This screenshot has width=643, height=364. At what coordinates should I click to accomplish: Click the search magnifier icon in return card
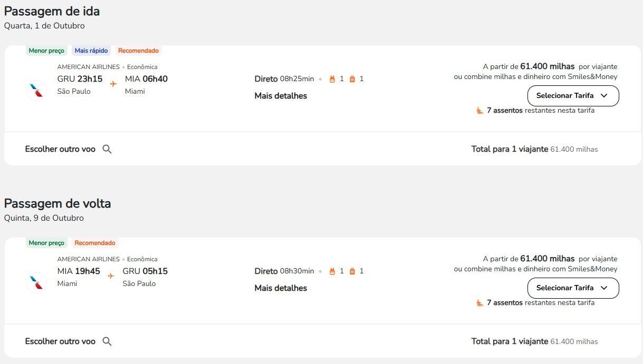pyautogui.click(x=107, y=341)
